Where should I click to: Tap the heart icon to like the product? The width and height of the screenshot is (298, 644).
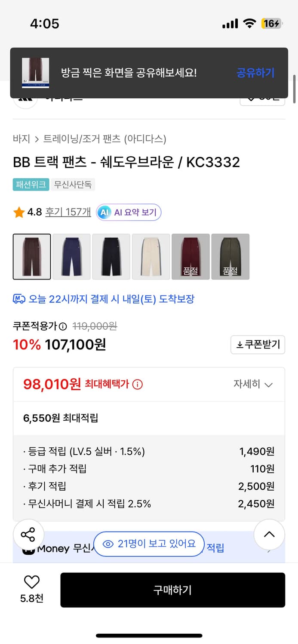31,582
